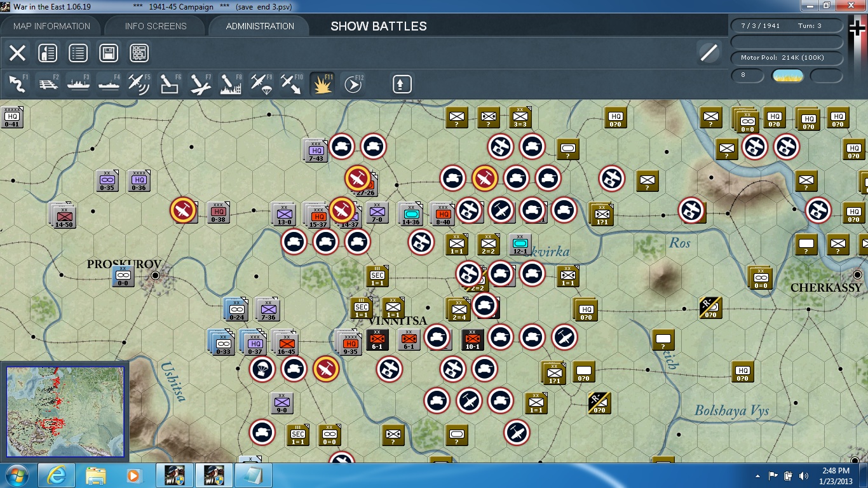Open the Windows Start button
Screen dimensions: 868x488
point(17,475)
